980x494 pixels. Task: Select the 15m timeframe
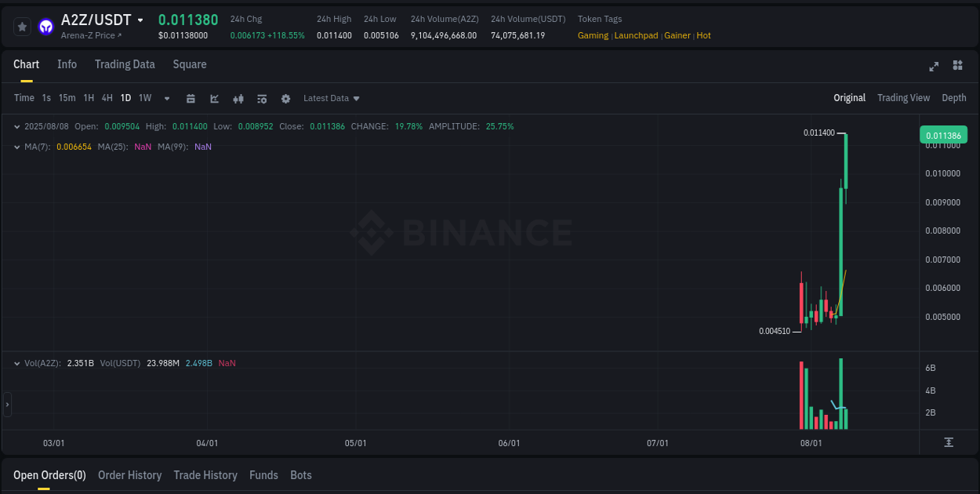click(67, 98)
